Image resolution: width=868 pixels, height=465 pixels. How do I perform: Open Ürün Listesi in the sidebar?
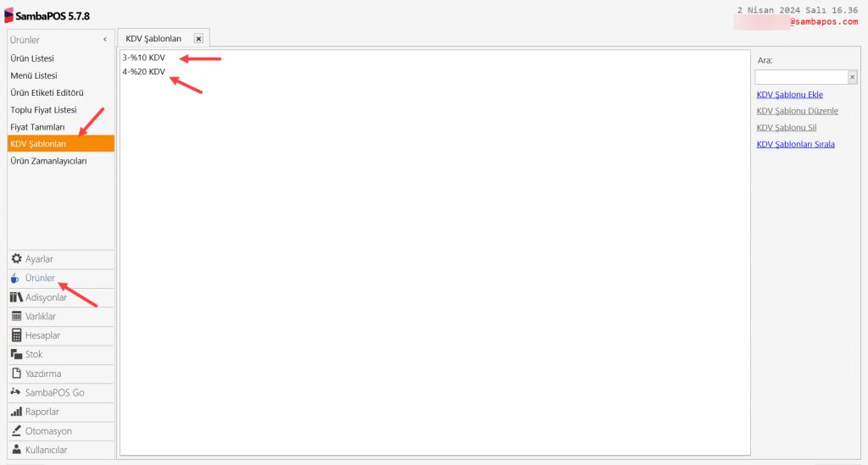[32, 58]
